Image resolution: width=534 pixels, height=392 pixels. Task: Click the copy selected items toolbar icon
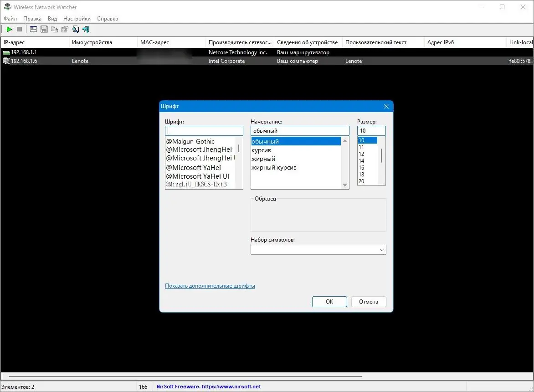[54, 29]
